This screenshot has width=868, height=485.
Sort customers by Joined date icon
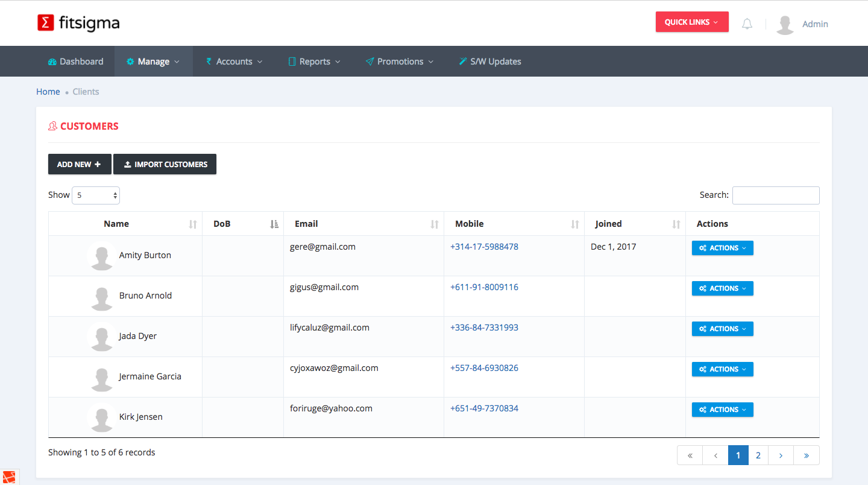pyautogui.click(x=676, y=224)
